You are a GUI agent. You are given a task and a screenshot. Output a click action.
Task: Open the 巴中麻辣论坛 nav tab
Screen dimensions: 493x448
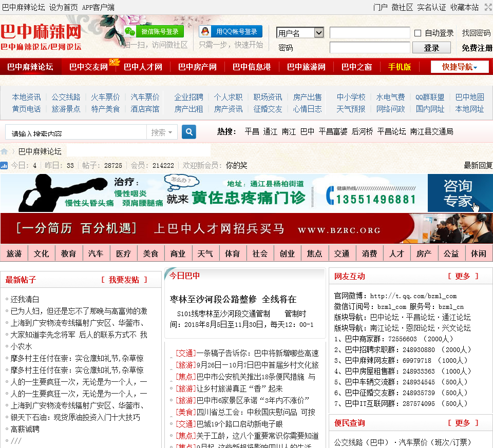click(30, 67)
